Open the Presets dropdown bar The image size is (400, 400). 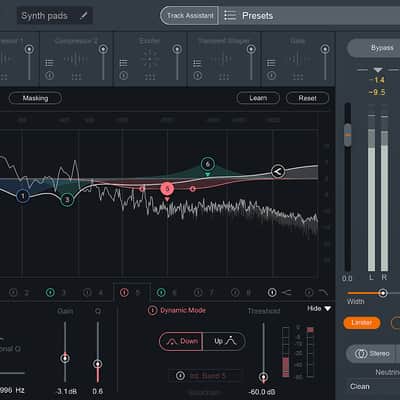(x=310, y=15)
